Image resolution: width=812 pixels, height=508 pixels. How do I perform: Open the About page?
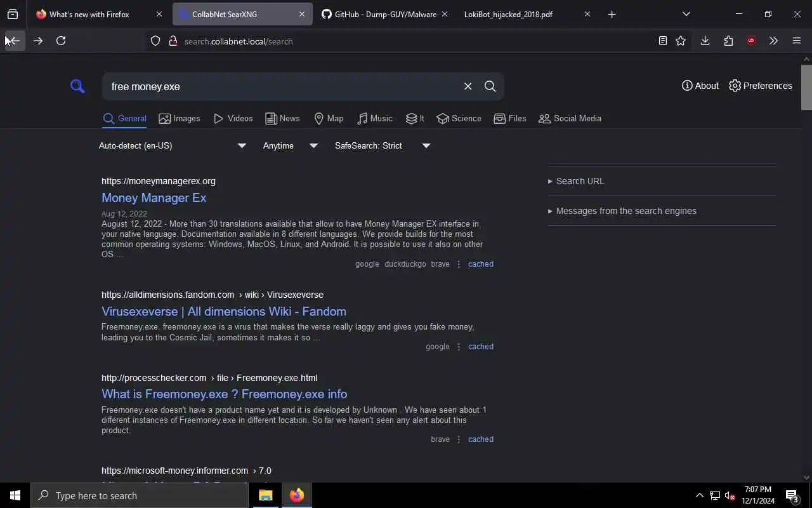(x=700, y=86)
